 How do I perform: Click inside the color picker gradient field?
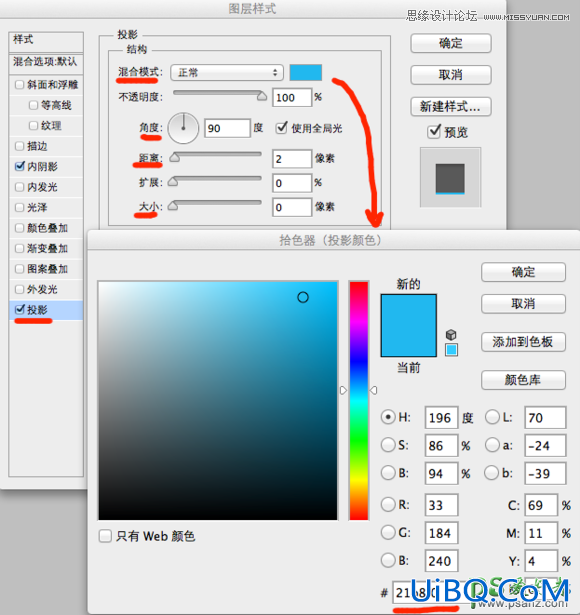tap(218, 400)
